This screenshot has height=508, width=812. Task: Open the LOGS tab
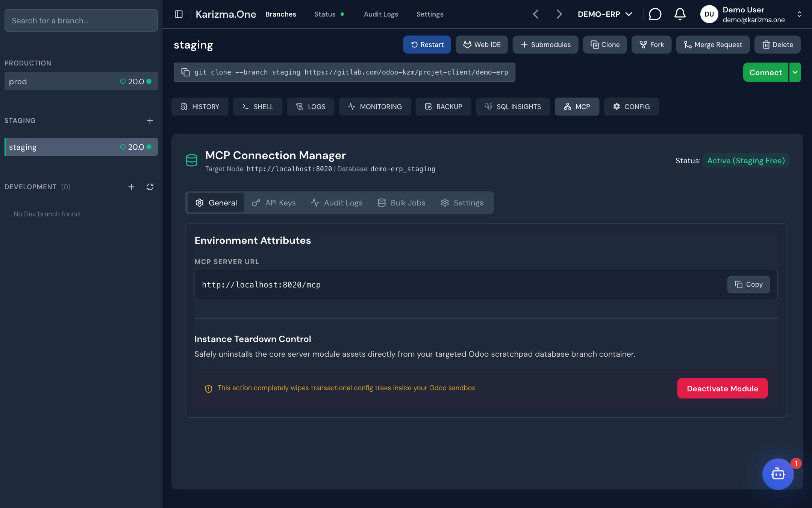(311, 106)
